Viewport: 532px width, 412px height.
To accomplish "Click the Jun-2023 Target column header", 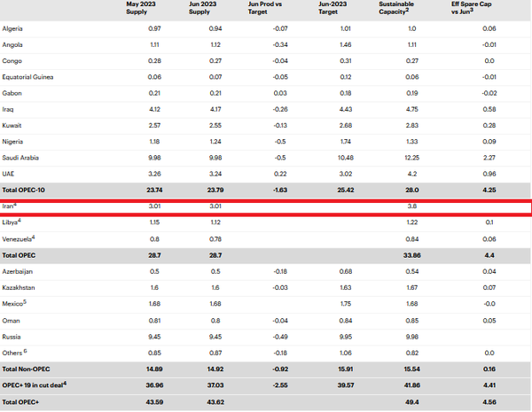I will pyautogui.click(x=333, y=8).
